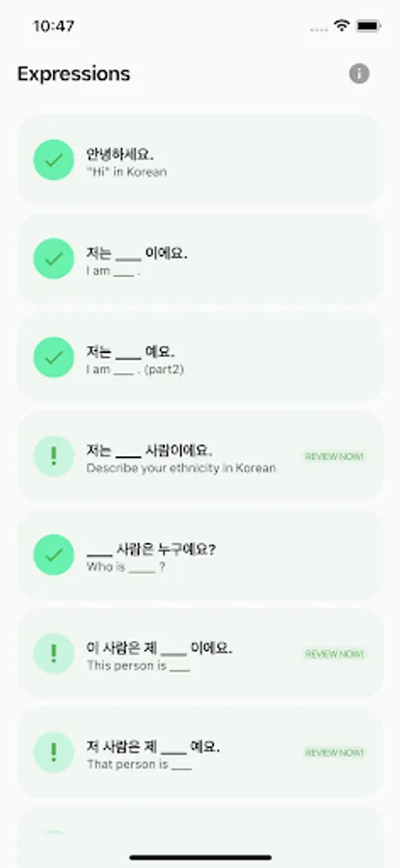The image size is (400, 868).
Task: Tap exclamation icon for 이 사람은 제 ___ 이에요
Action: click(54, 654)
